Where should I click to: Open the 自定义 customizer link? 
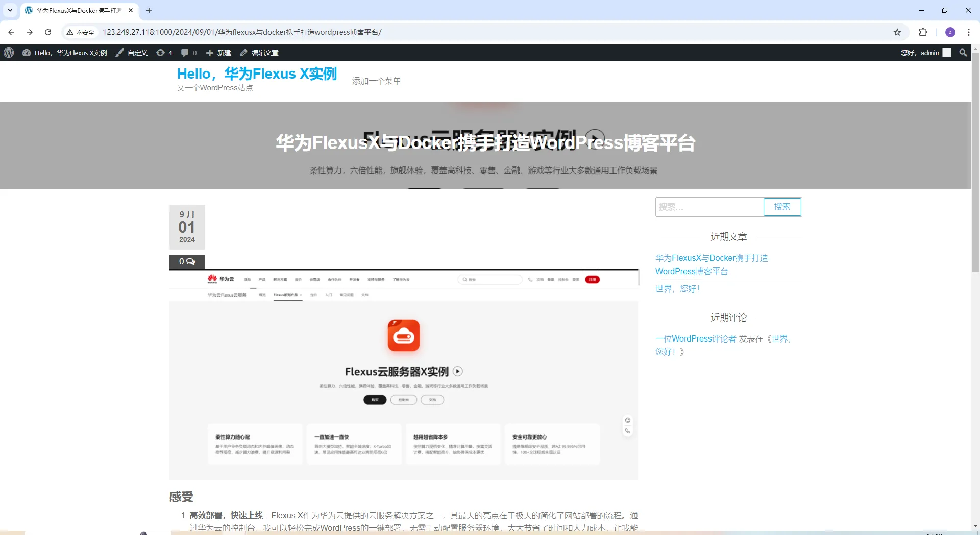tap(132, 53)
